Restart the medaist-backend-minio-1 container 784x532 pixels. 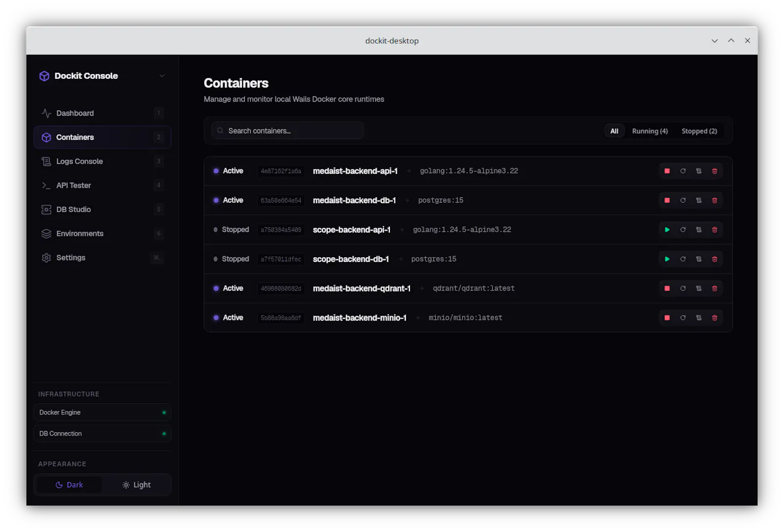coord(683,318)
